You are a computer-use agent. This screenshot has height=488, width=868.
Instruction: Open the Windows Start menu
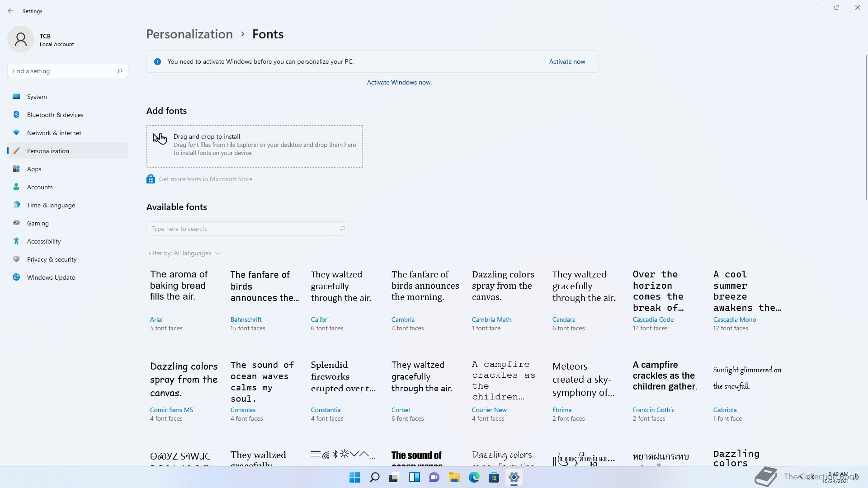coord(355,477)
